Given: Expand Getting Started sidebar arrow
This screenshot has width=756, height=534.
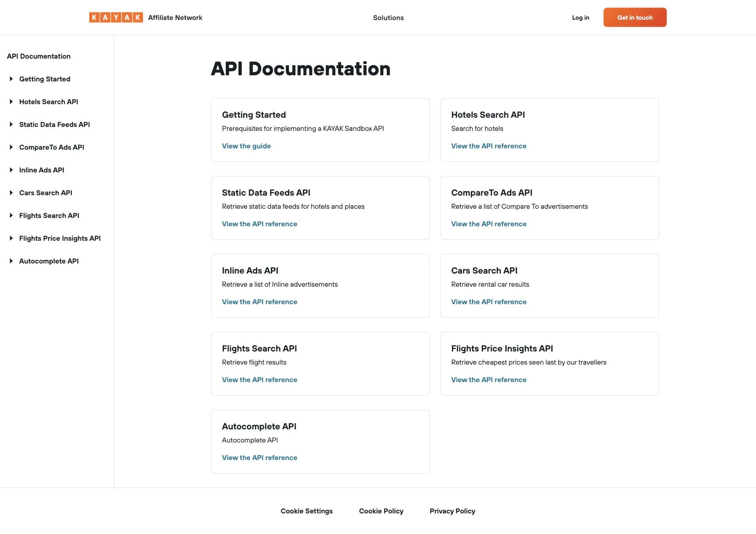Looking at the screenshot, I should (x=11, y=79).
